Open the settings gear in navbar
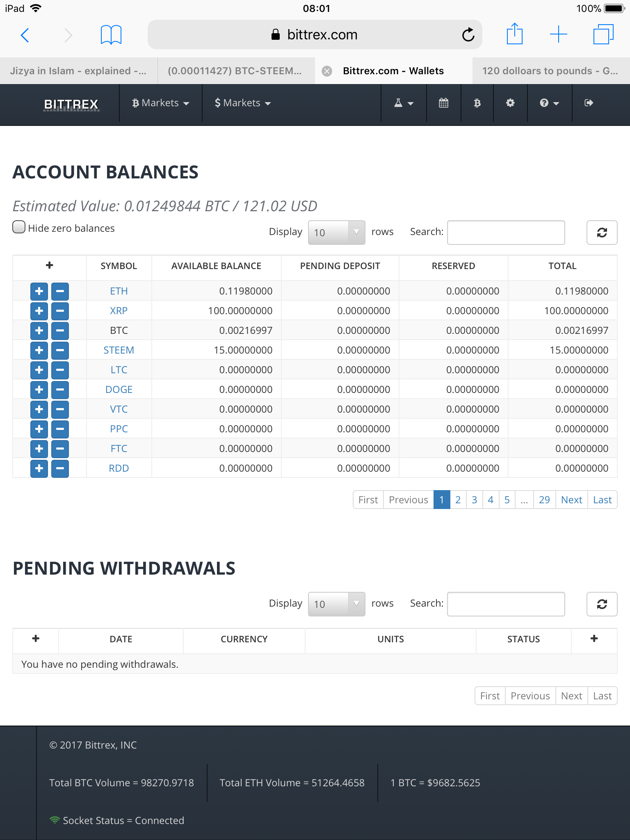 click(x=510, y=103)
